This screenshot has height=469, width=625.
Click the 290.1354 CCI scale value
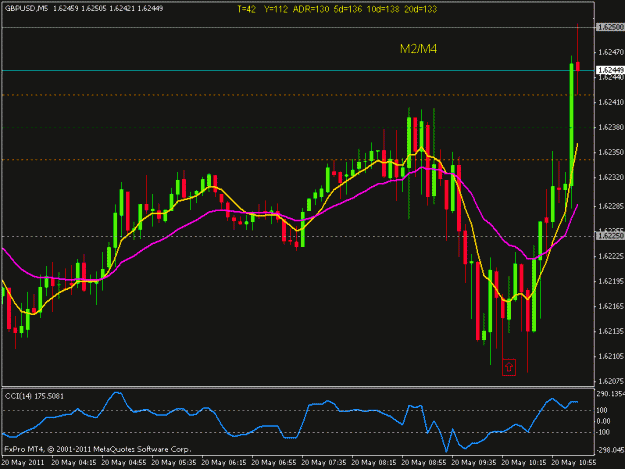(x=610, y=394)
